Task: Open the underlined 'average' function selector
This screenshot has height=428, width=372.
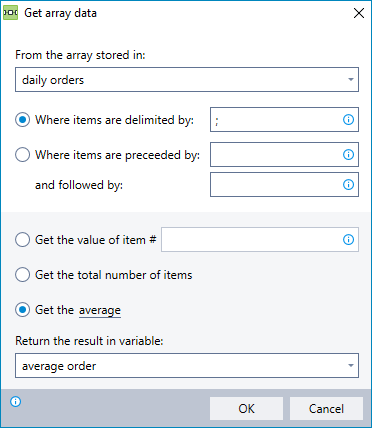Action: (x=100, y=311)
